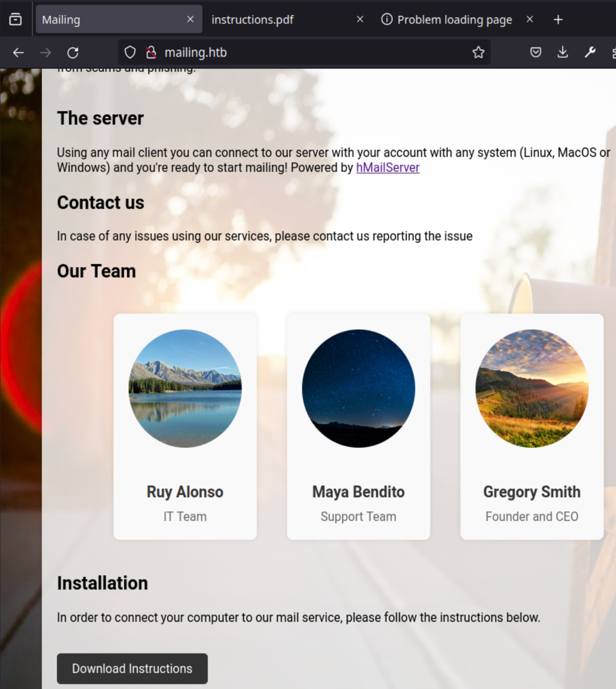Click the back navigation arrow
The width and height of the screenshot is (616, 689).
(18, 53)
